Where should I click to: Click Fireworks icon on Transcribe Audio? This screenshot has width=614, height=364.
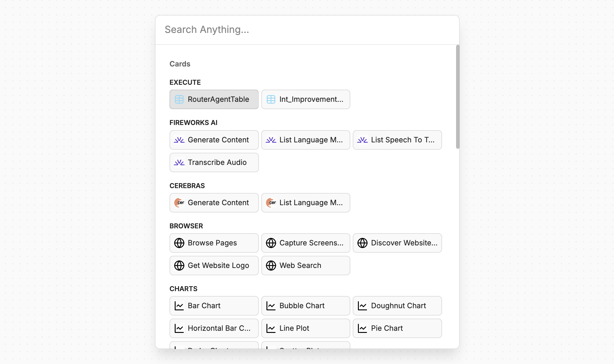coord(179,162)
